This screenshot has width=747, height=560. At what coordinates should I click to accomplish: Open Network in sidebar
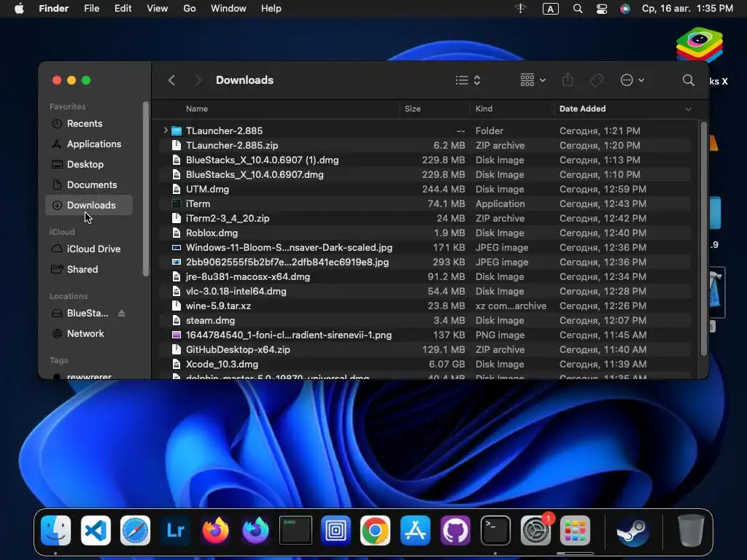pyautogui.click(x=89, y=334)
